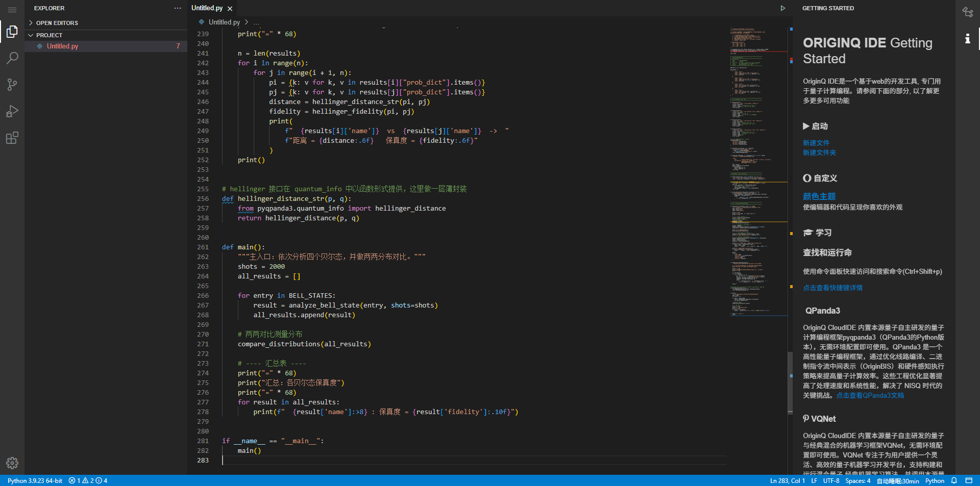980x486 pixels.
Task: Open the hamburger application menu
Action: (12, 10)
